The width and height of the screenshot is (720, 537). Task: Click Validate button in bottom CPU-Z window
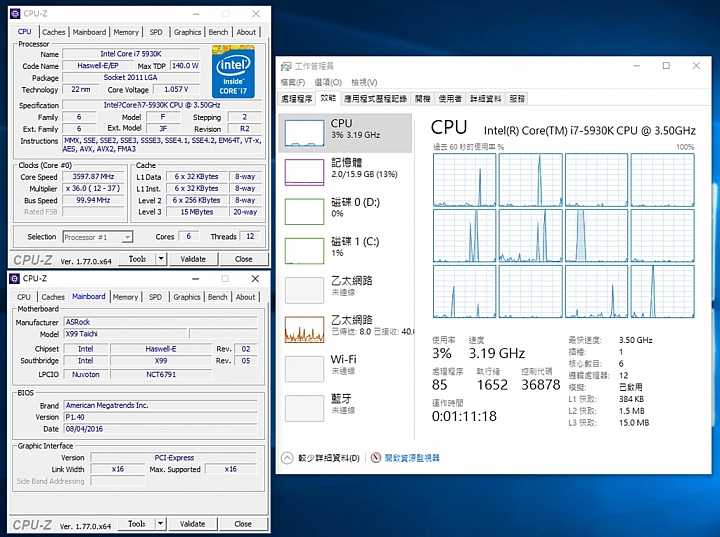point(192,524)
